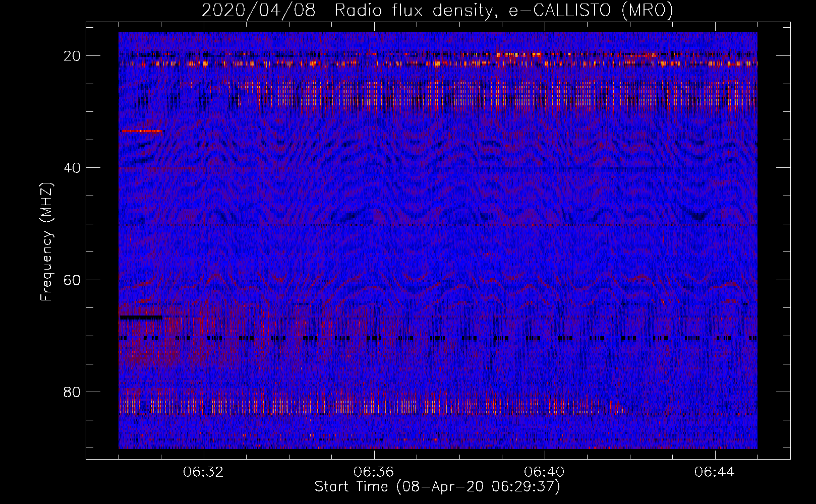Click the black horizontal bar near 67 MHz
816x504 pixels.
(141, 318)
